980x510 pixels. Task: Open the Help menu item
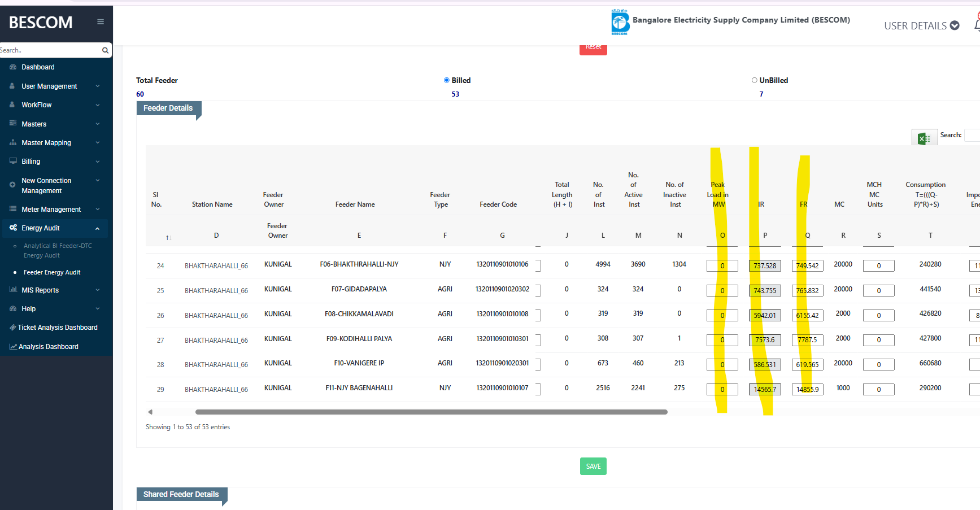point(28,308)
